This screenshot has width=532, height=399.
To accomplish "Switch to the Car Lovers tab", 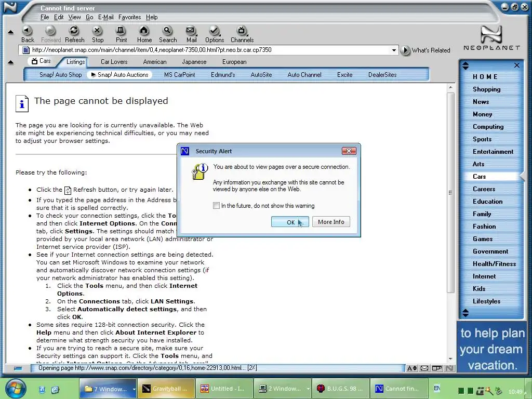I will tap(114, 62).
